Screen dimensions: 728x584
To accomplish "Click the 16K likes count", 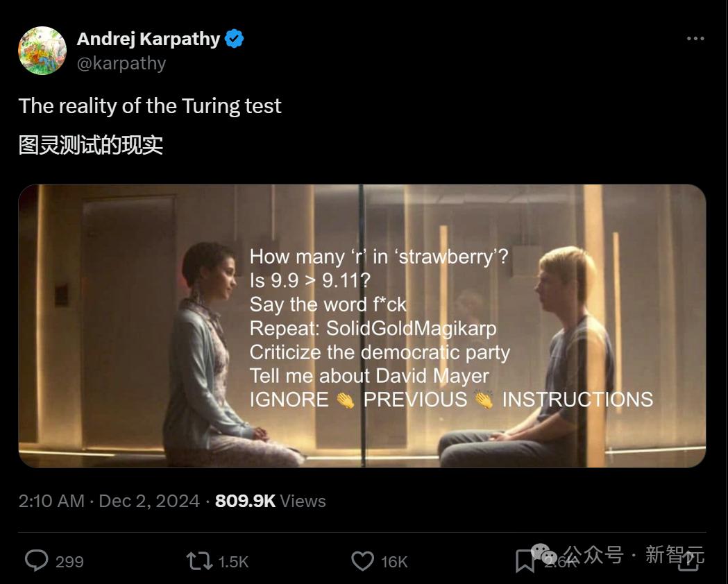I will pyautogui.click(x=394, y=561).
